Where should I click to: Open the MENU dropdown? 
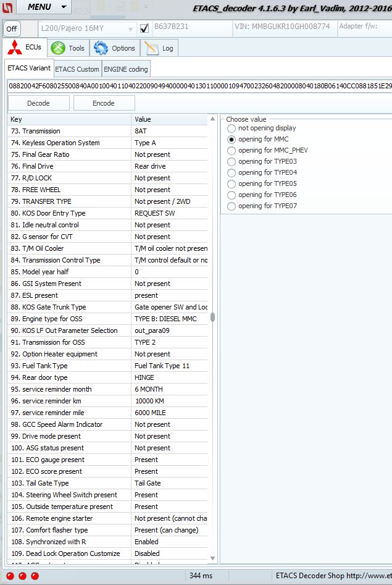43,7
